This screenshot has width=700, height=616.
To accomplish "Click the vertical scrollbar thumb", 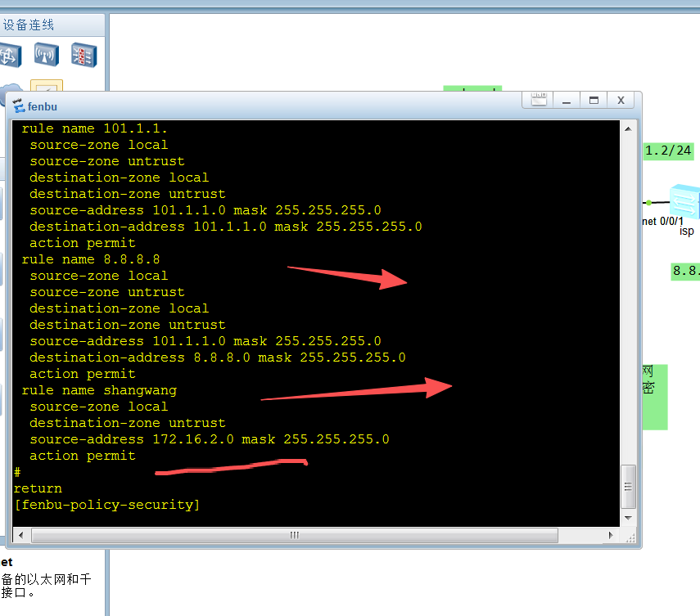I will (x=630, y=484).
